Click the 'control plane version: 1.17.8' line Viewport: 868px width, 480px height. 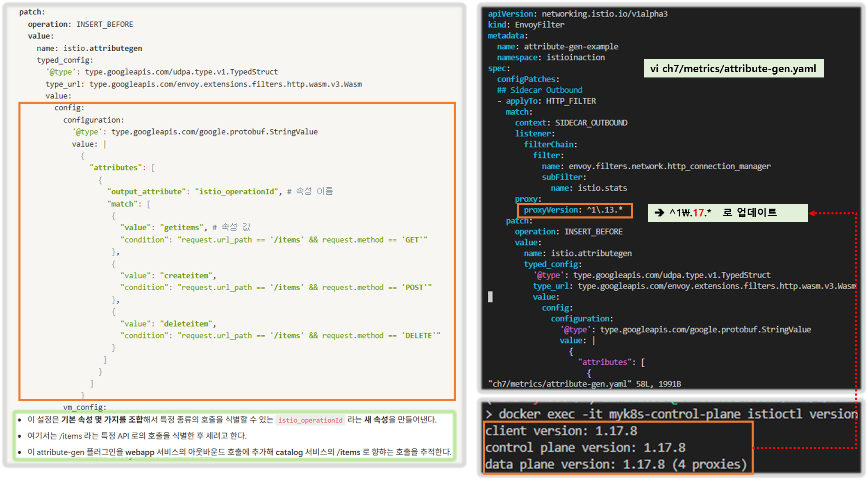click(585, 448)
